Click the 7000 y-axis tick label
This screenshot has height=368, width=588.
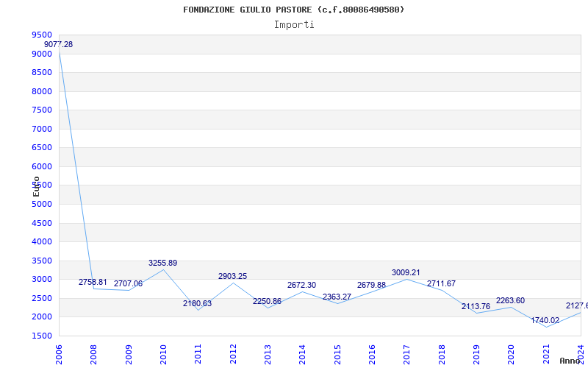point(42,129)
